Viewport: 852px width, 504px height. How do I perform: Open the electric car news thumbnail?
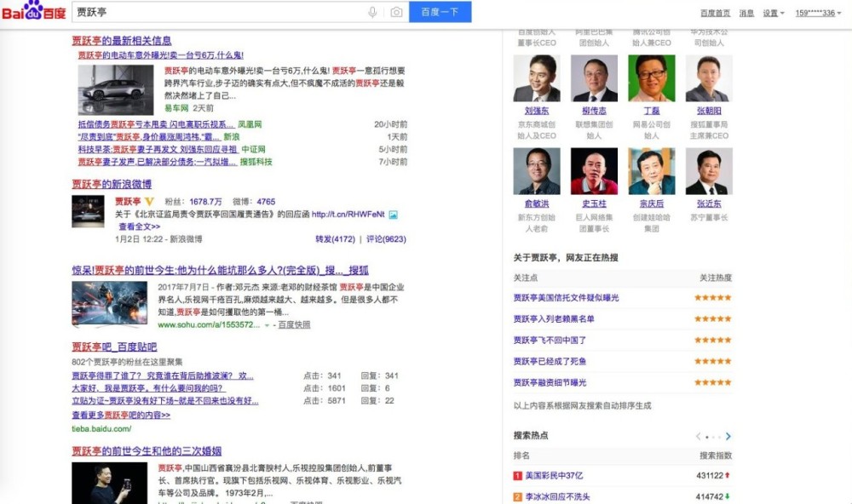115,89
